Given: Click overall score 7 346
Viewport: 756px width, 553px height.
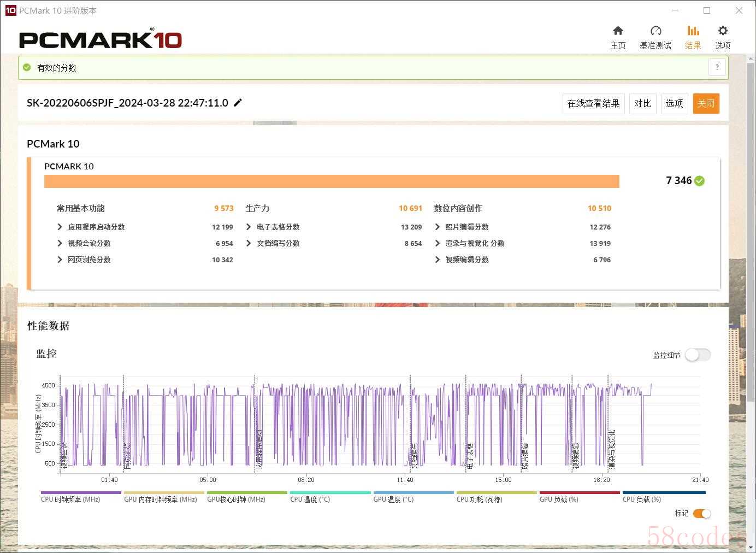Looking at the screenshot, I should pyautogui.click(x=678, y=181).
